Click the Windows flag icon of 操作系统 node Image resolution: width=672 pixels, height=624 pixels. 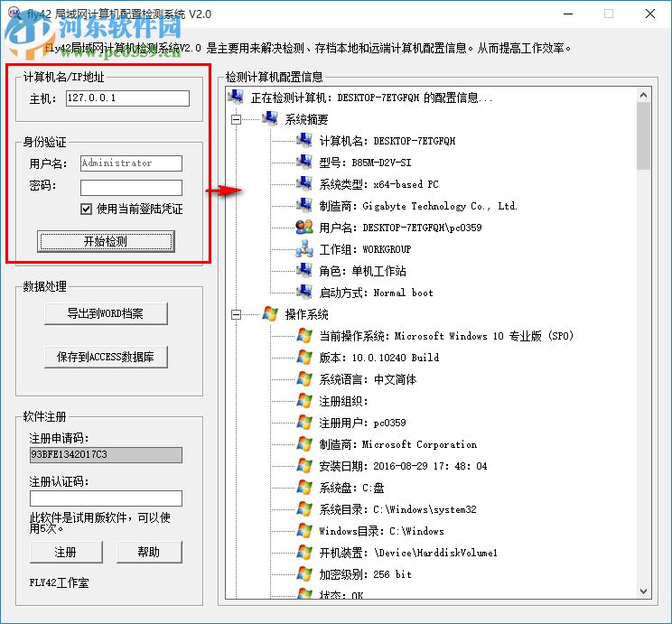coord(269,313)
